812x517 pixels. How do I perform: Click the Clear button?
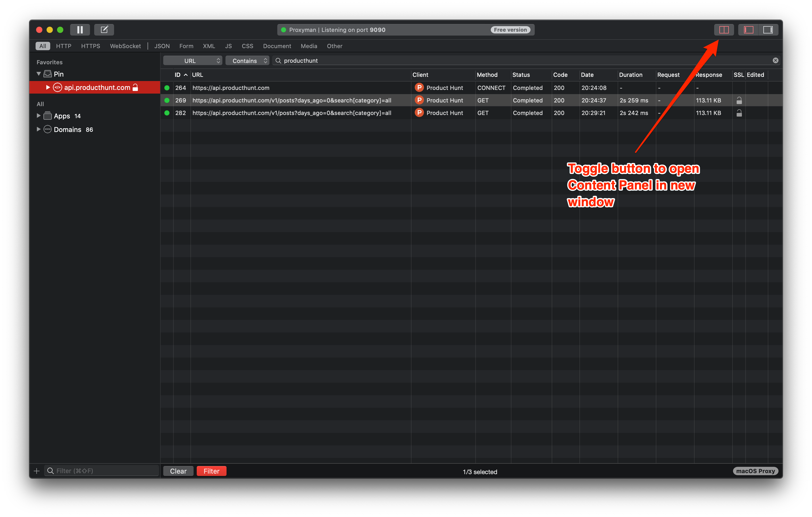[178, 471]
